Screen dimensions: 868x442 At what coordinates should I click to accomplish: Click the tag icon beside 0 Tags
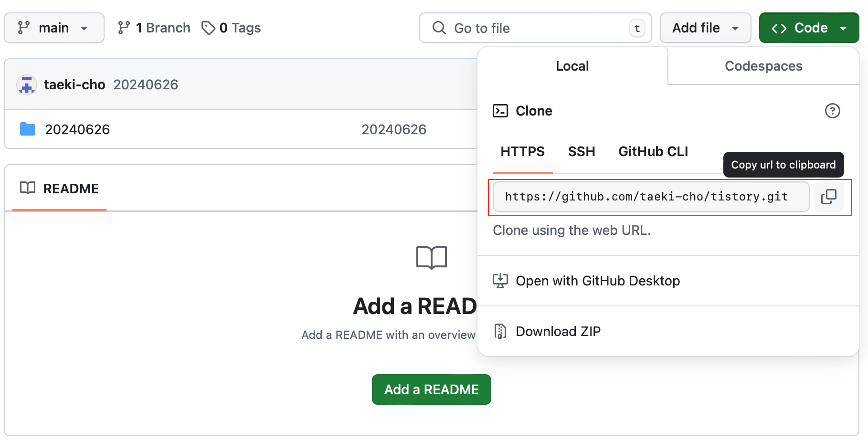[x=208, y=28]
